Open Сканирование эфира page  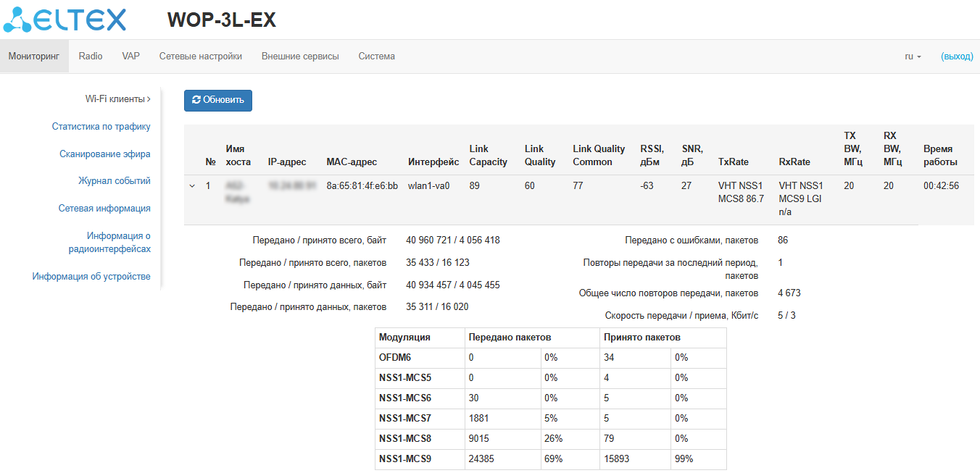(x=104, y=154)
